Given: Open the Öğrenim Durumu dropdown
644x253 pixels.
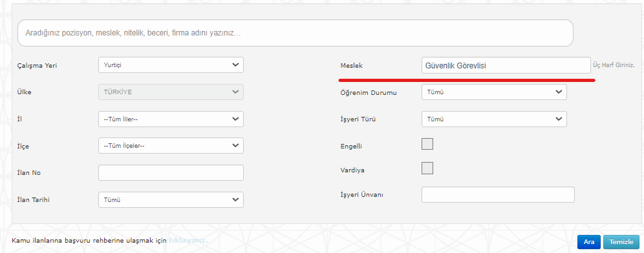Looking at the screenshot, I should pos(494,92).
